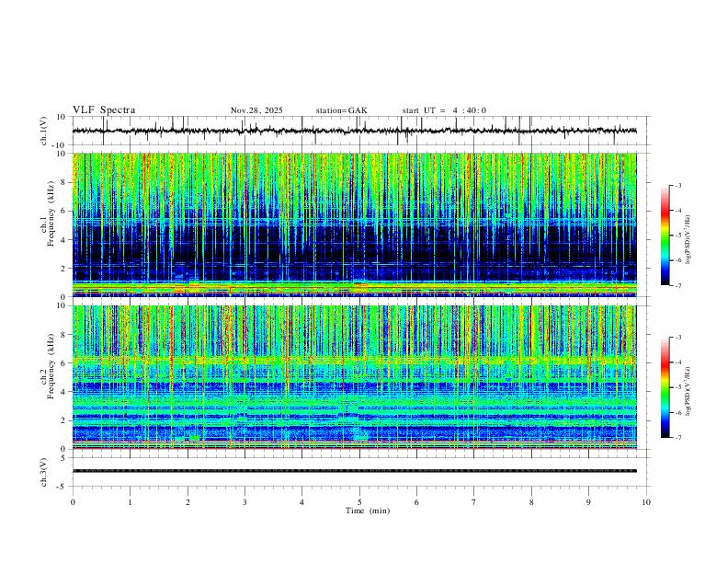728x563 pixels.
Task: Click the ch.1 colorbar 'log(PSD)' label
Action: click(x=688, y=240)
